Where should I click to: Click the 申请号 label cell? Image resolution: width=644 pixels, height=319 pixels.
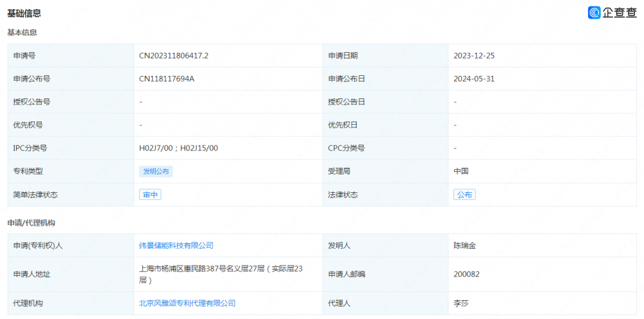(71, 56)
